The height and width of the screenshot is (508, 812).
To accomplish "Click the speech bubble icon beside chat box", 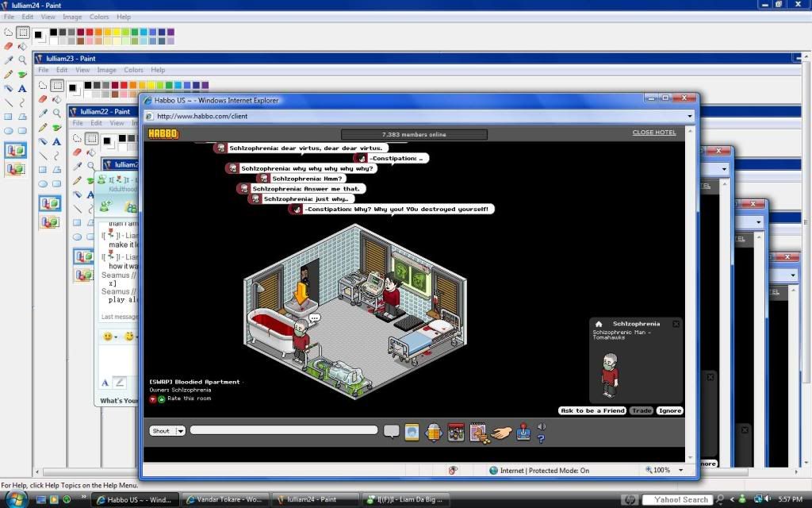I will coord(391,431).
